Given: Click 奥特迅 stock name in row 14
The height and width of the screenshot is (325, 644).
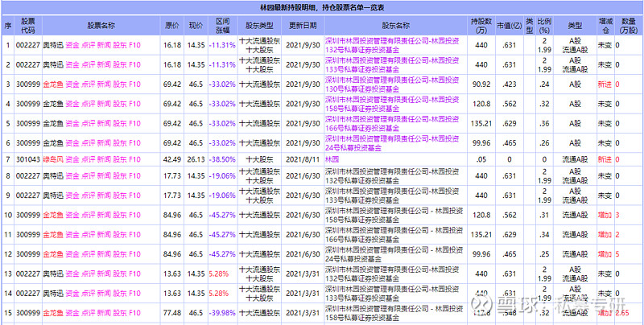Looking at the screenshot, I should [x=53, y=294].
